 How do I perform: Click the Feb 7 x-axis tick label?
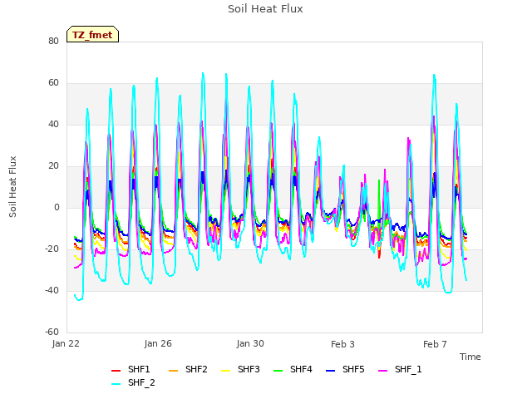tap(435, 344)
